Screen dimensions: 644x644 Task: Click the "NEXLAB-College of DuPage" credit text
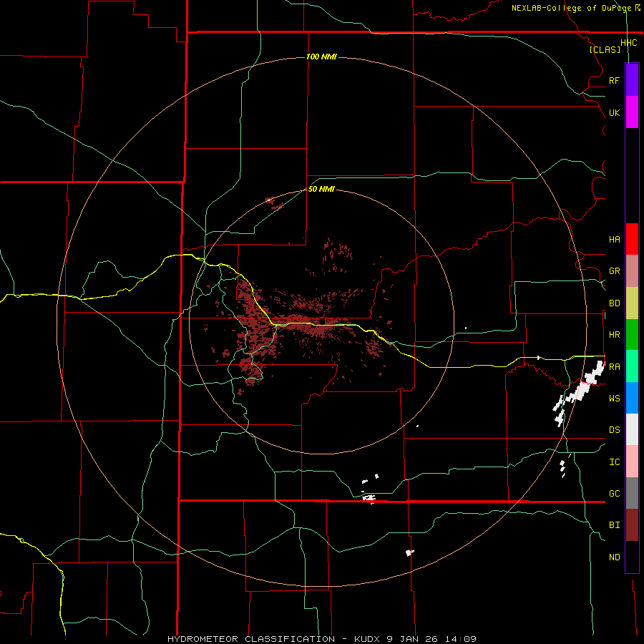click(571, 8)
